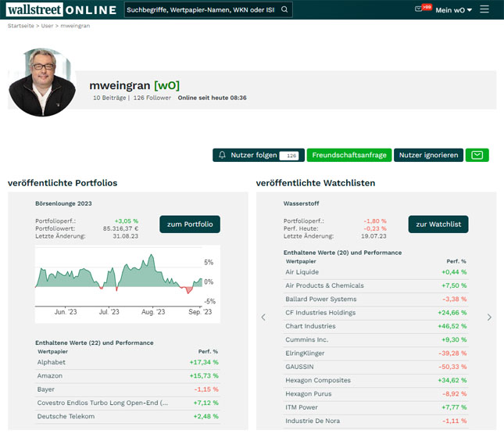The image size is (504, 434).
Task: Select Air Products & Chemicals entry
Action: 376,285
